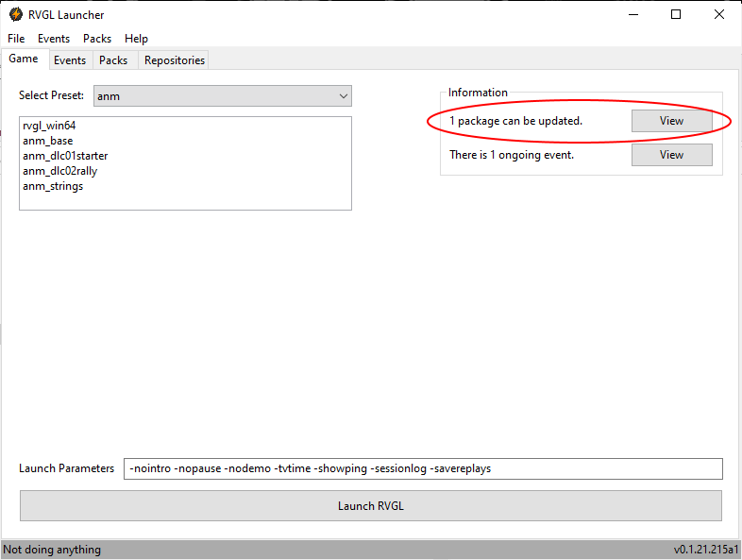Open the Events menu in the menu bar
This screenshot has width=742, height=560.
pos(54,39)
